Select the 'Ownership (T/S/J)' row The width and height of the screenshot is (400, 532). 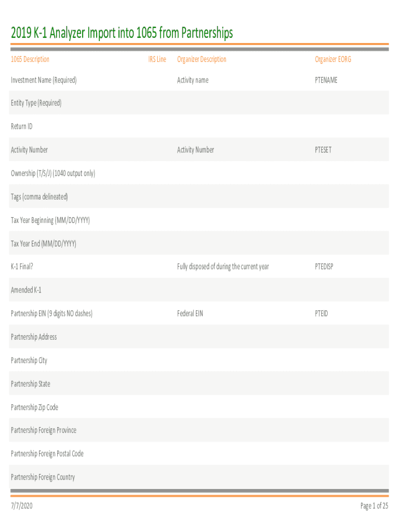(53, 173)
